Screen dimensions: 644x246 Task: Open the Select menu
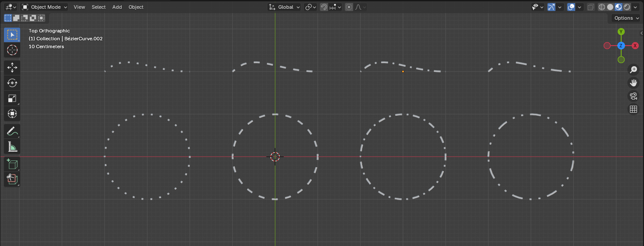coord(98,7)
